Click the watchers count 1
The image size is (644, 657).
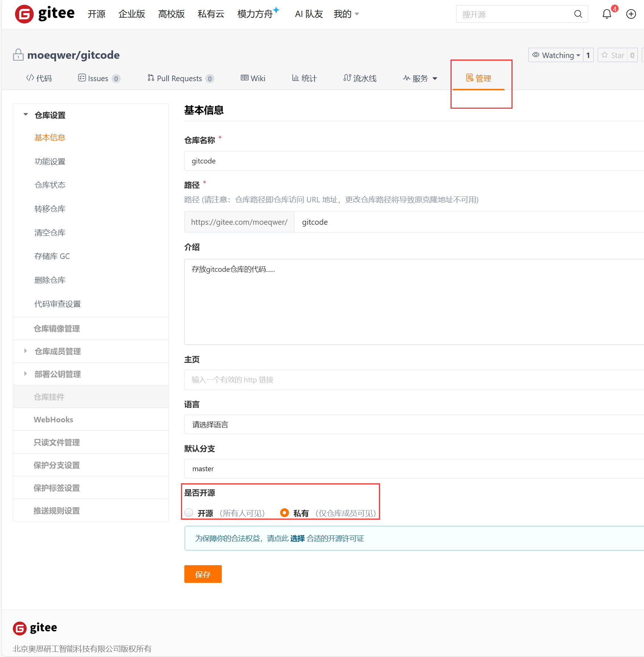[588, 55]
